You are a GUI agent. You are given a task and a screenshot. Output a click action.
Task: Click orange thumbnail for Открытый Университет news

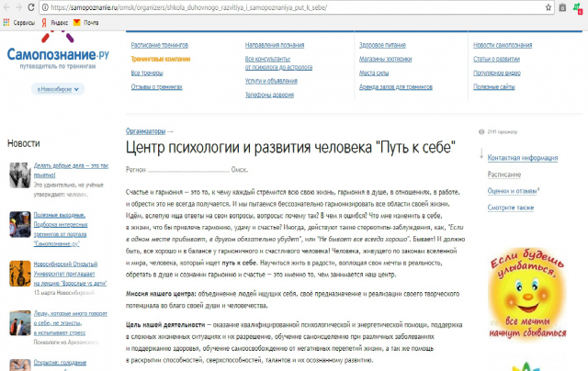(x=20, y=273)
